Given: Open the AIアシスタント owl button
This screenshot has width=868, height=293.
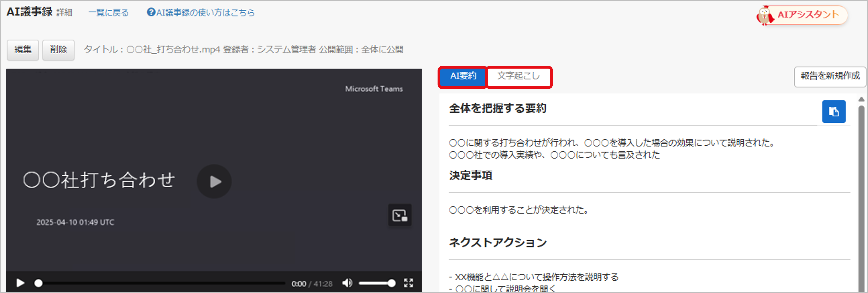Looking at the screenshot, I should (802, 15).
